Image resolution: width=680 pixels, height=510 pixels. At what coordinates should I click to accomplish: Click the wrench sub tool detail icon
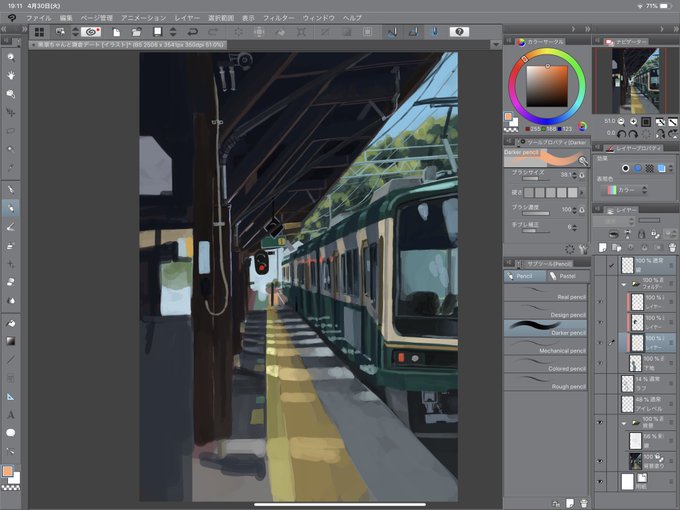pyautogui.click(x=583, y=249)
